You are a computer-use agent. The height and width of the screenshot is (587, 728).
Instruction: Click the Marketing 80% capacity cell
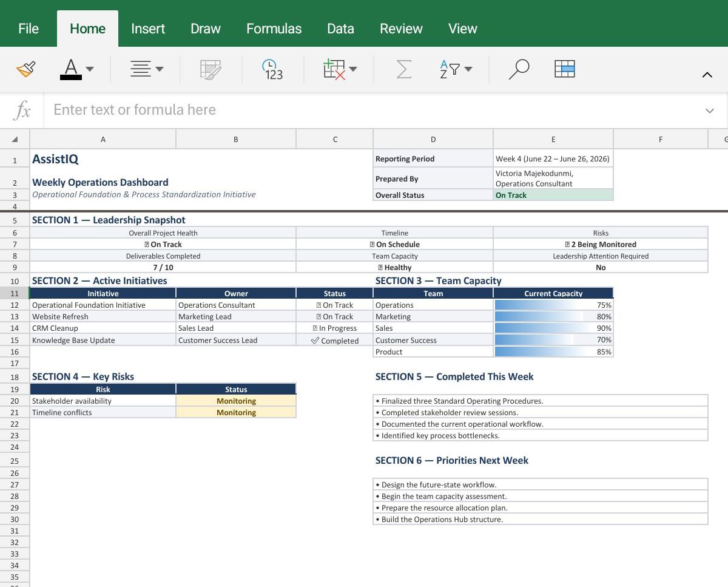(553, 316)
